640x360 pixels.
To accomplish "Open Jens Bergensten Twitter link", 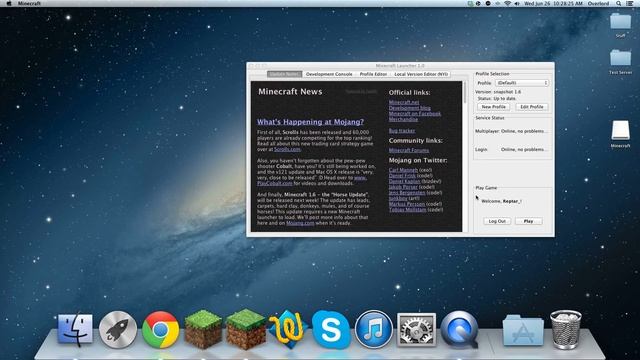I will point(407,193).
